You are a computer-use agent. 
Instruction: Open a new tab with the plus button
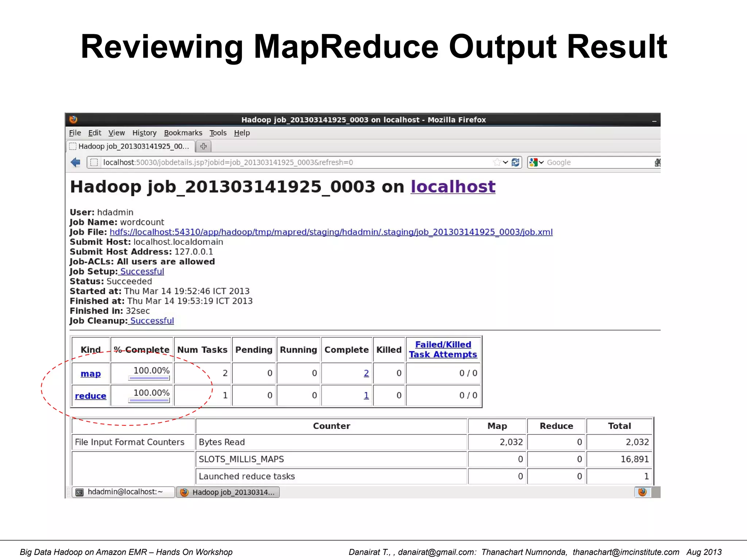tap(204, 146)
